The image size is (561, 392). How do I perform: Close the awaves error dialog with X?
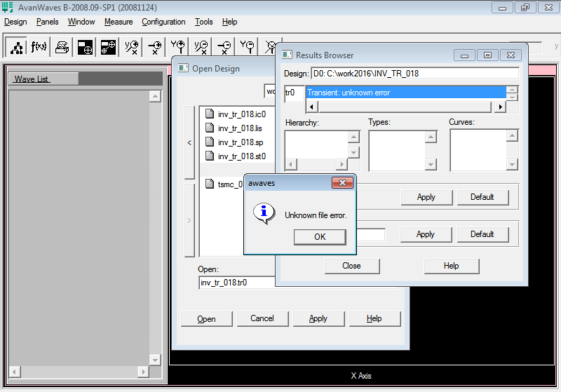[342, 183]
